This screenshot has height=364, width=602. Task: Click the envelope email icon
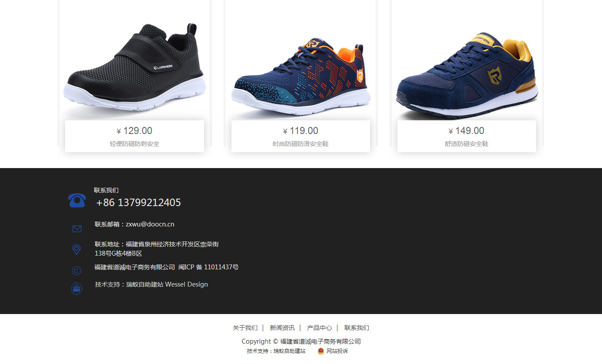point(77,229)
